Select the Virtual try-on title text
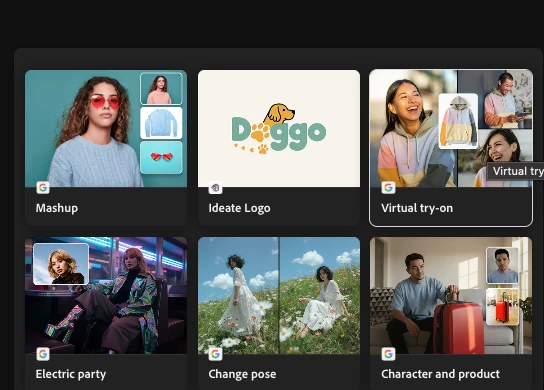The image size is (544, 390). (417, 208)
